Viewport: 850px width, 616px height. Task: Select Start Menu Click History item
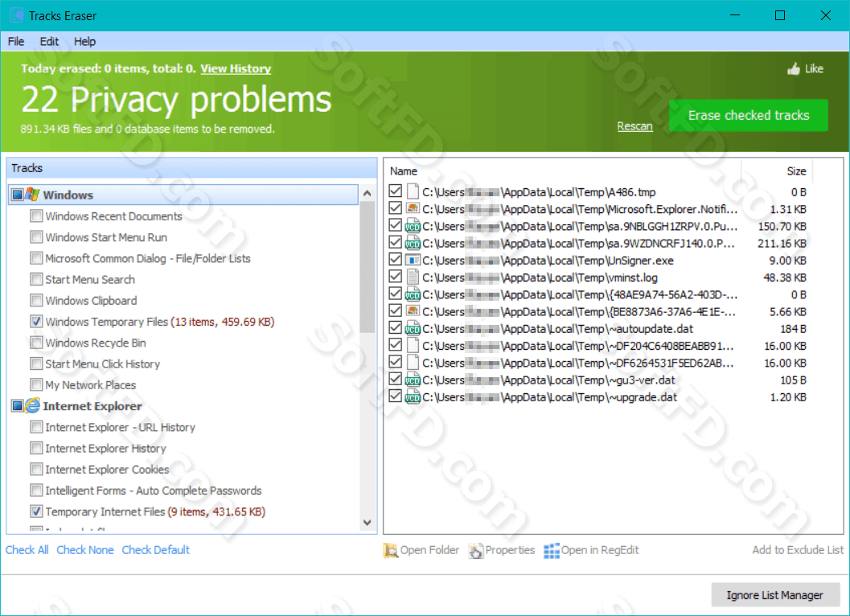tap(102, 363)
